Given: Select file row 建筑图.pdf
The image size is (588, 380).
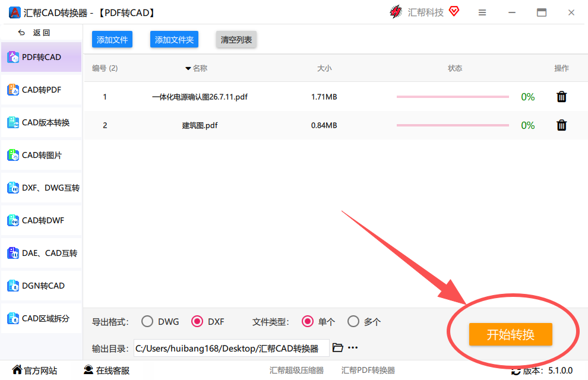Looking at the screenshot, I should (335, 125).
